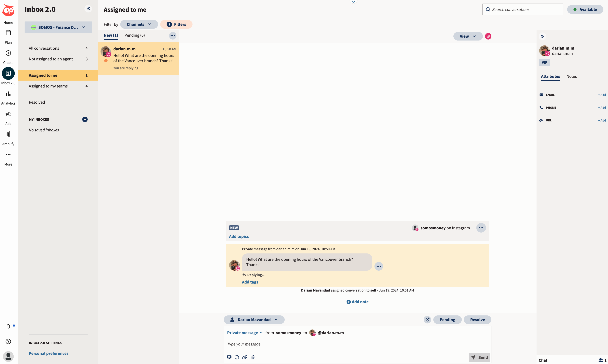Switch to the Pending (0) tab
This screenshot has height=364, width=608.
134,35
